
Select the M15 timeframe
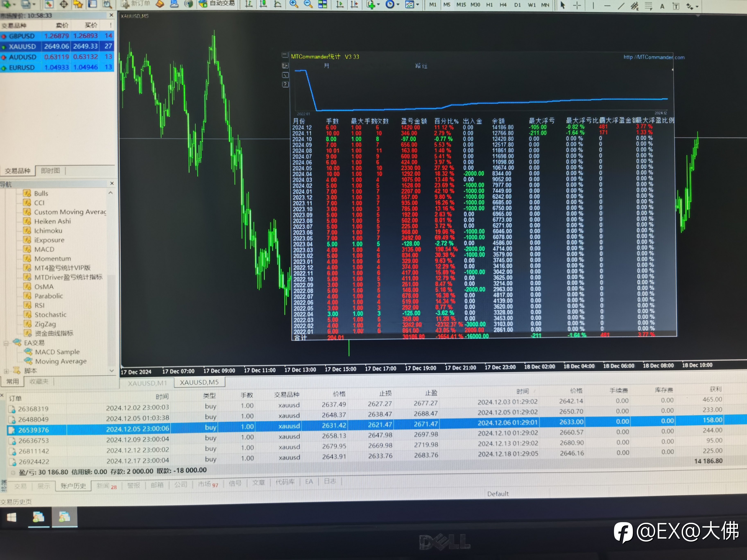click(x=461, y=4)
